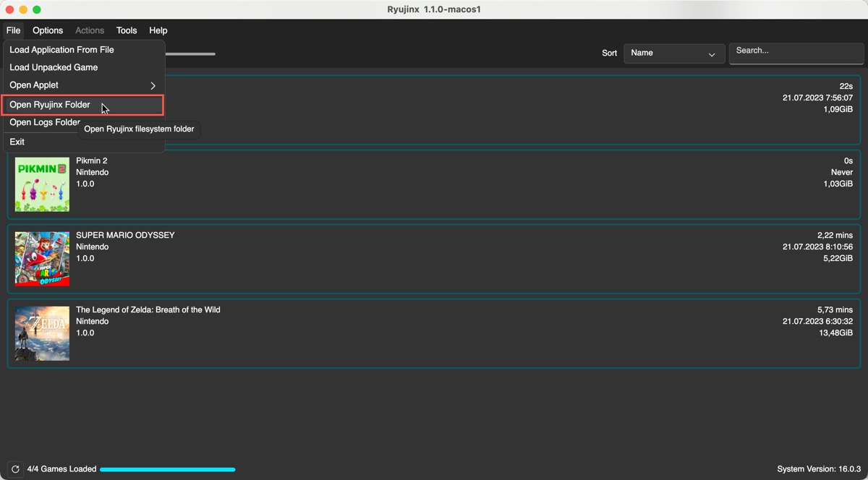Select Open Logs Folder
Image resolution: width=868 pixels, height=480 pixels.
(x=45, y=122)
